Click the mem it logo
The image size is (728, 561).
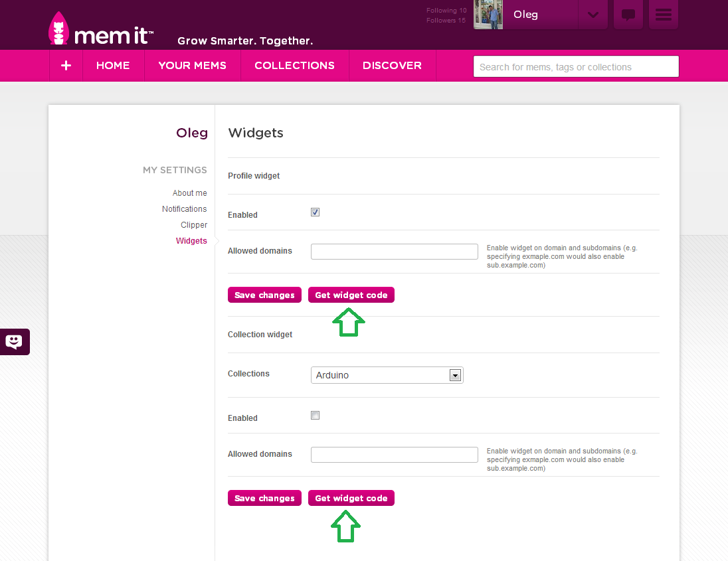click(101, 29)
